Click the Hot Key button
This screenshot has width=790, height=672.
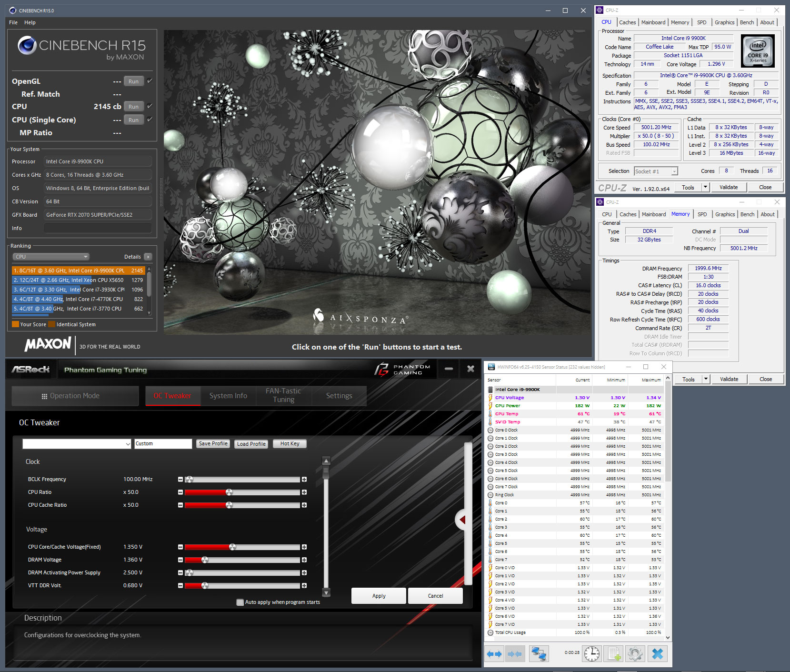[290, 444]
